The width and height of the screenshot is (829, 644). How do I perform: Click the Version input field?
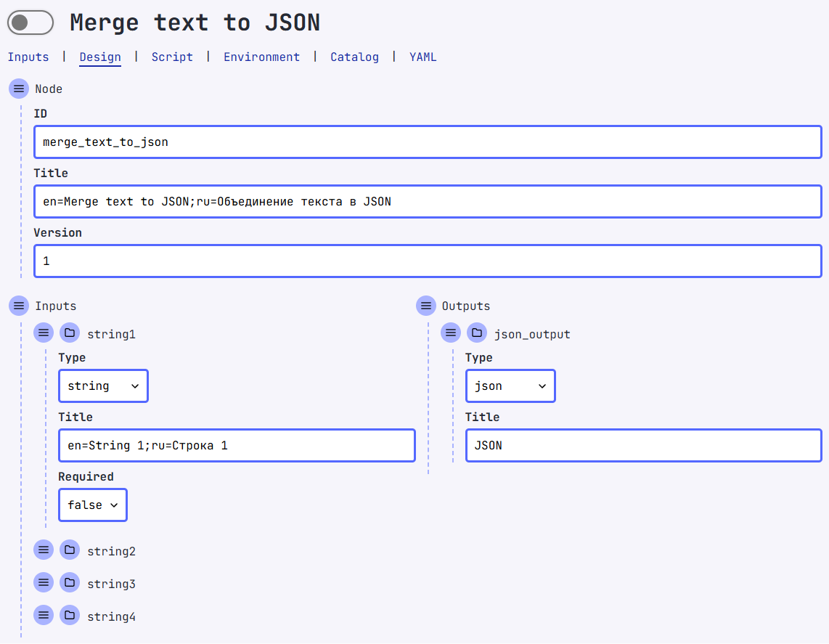(x=428, y=261)
